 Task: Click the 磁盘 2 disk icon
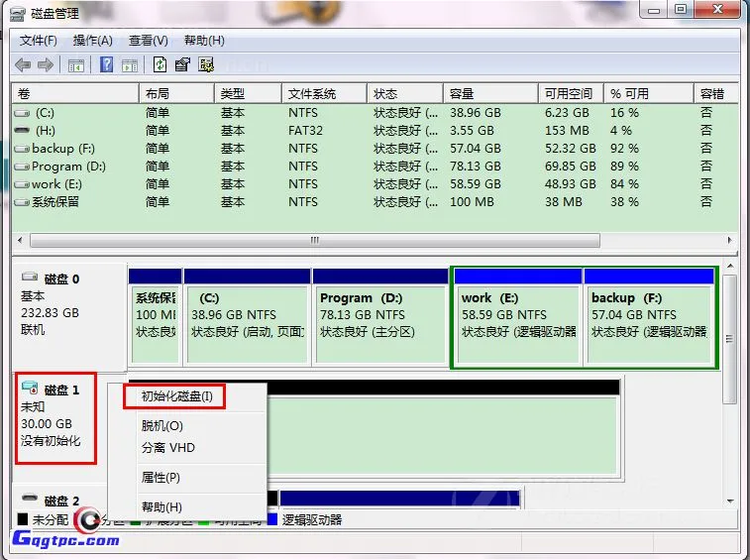30,498
